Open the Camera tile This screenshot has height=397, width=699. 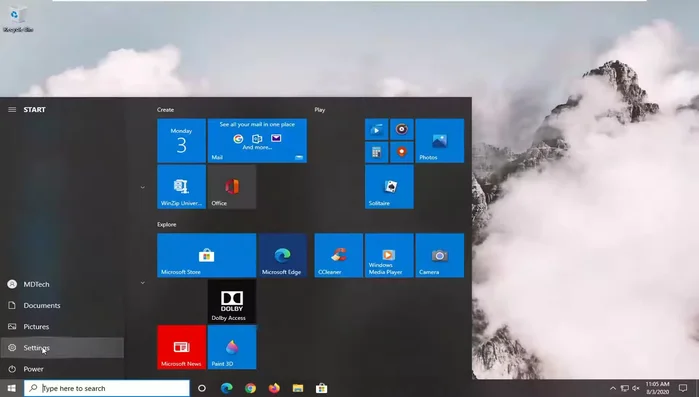point(440,255)
